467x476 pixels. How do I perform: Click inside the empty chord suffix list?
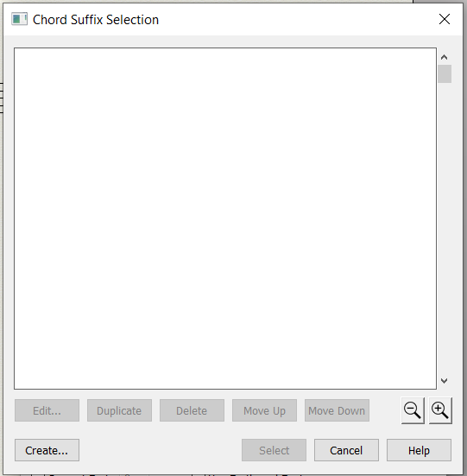225,219
